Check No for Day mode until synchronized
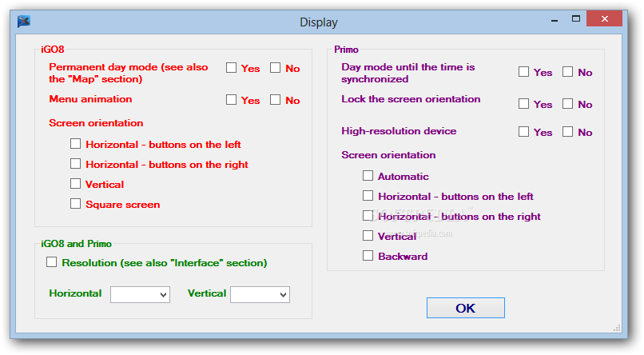Screen dimensions: 644x355 coord(567,72)
